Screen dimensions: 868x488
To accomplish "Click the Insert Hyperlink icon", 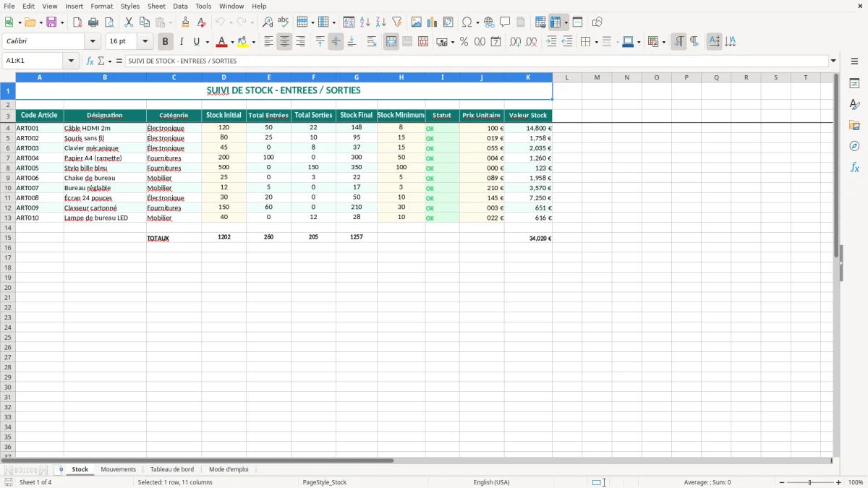I will pos(489,22).
